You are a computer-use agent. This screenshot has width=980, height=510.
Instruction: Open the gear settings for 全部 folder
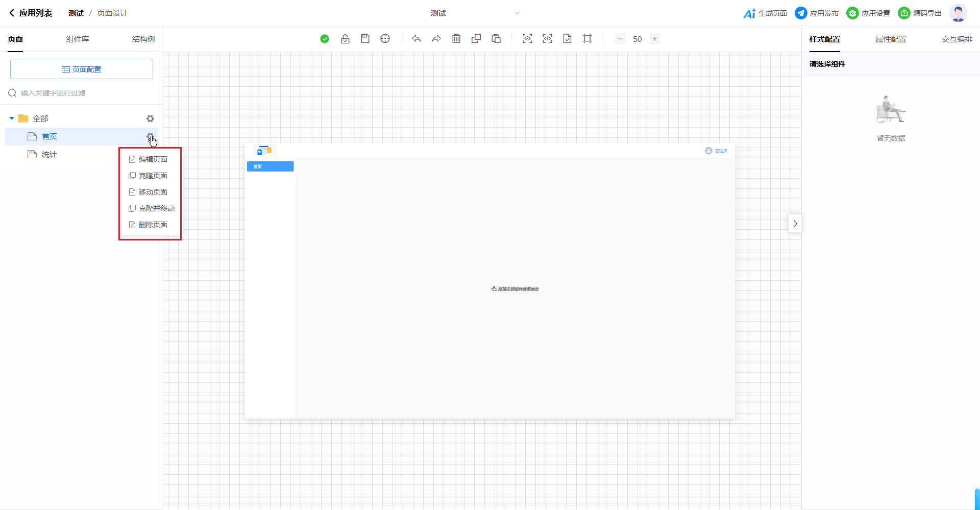[x=150, y=118]
